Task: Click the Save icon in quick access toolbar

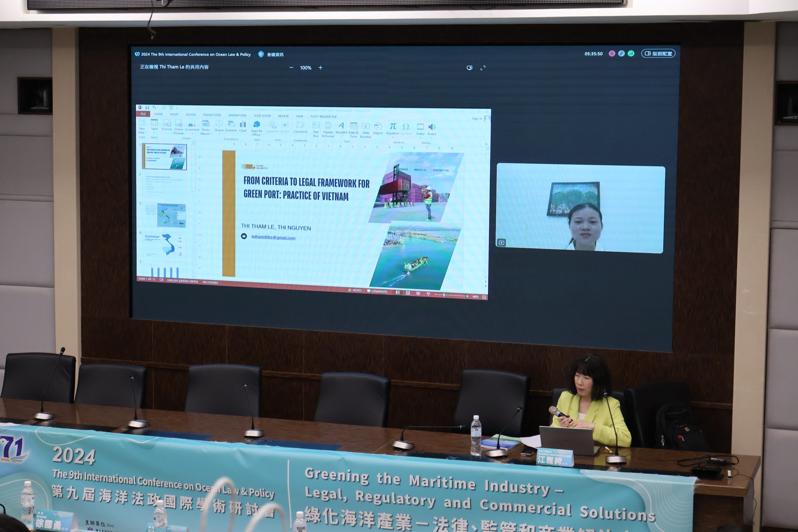Action: [147, 108]
